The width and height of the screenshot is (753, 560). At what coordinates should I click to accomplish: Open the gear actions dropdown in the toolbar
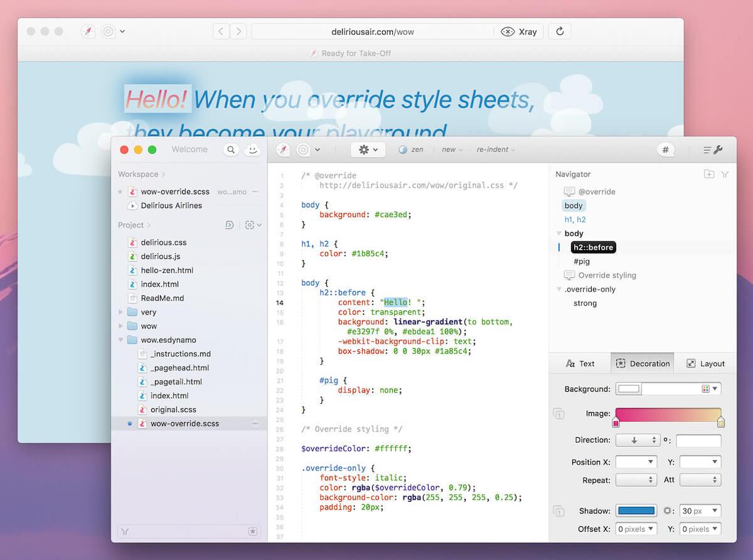[x=368, y=150]
